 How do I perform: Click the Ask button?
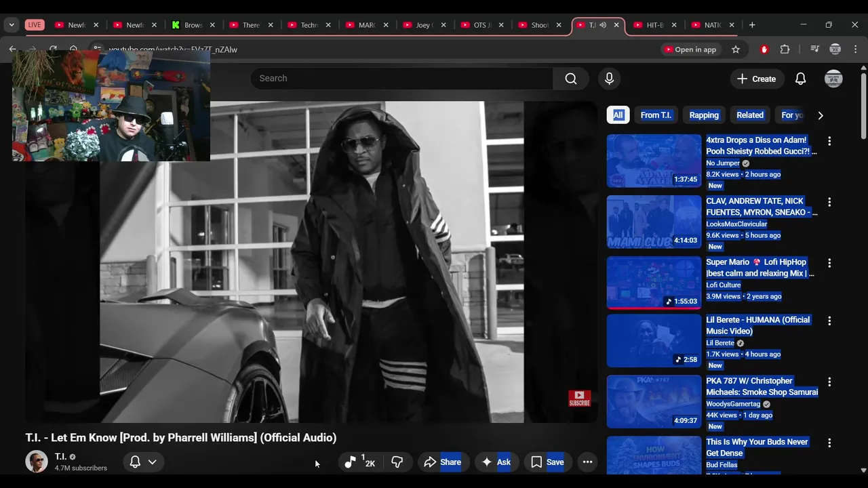[496, 462]
